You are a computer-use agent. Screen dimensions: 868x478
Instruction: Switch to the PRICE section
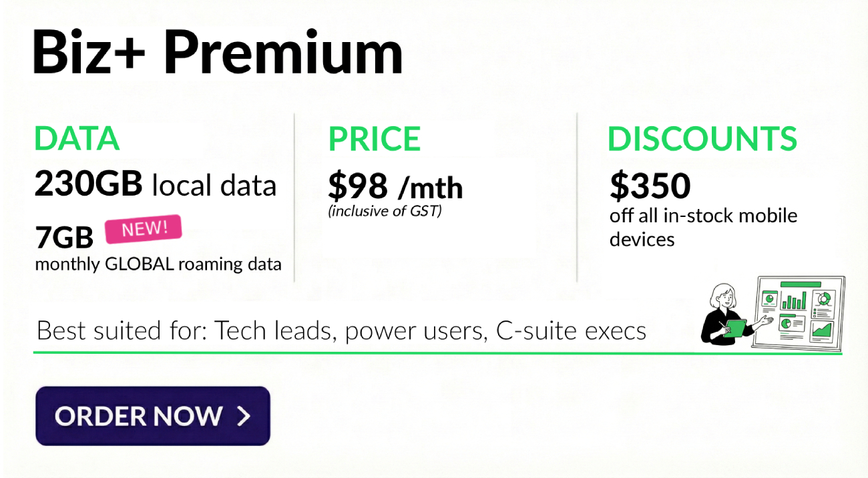tap(374, 139)
